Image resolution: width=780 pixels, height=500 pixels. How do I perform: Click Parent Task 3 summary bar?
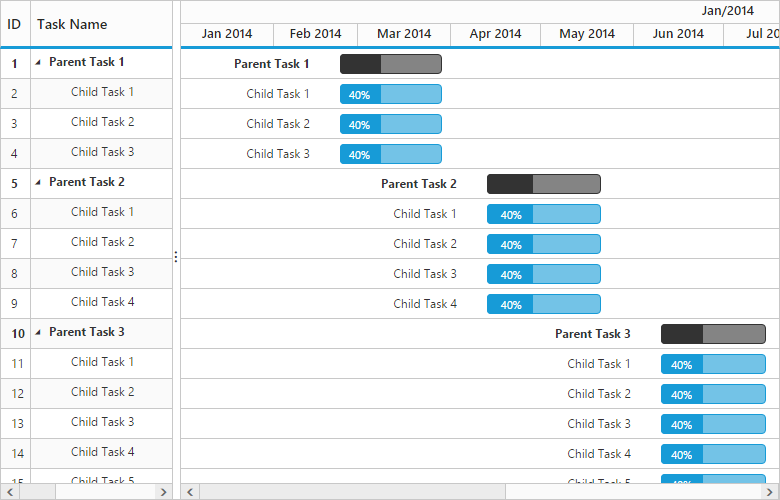point(713,334)
